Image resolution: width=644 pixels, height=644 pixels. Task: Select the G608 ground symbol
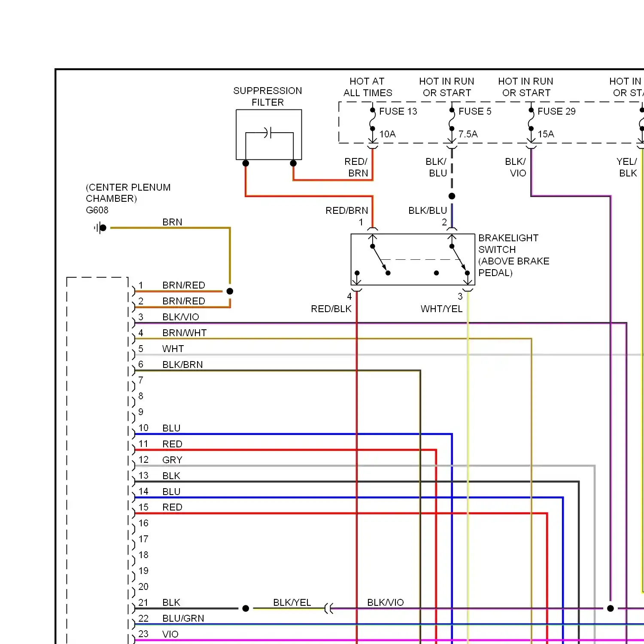pos(100,228)
